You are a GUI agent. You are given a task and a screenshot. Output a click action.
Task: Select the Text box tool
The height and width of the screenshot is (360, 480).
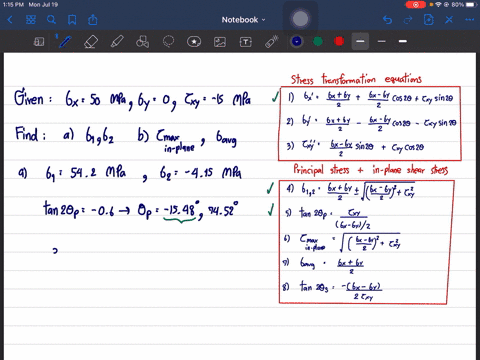[246, 42]
